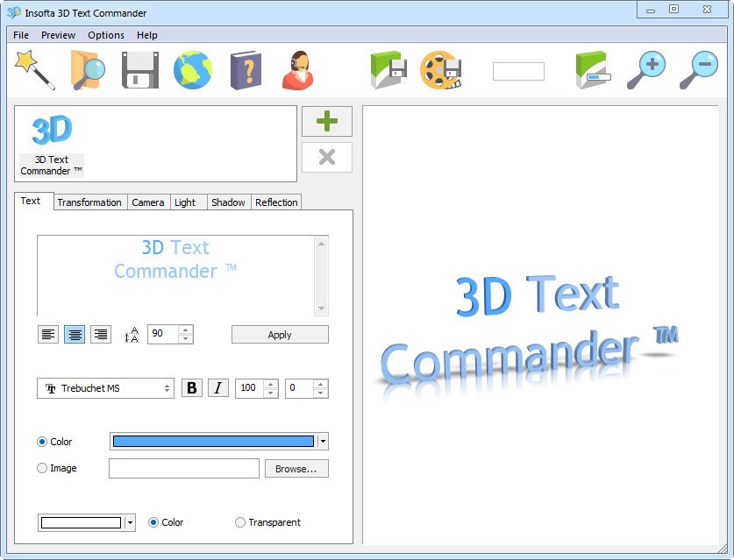Increase the line spacing value 90

(x=186, y=330)
